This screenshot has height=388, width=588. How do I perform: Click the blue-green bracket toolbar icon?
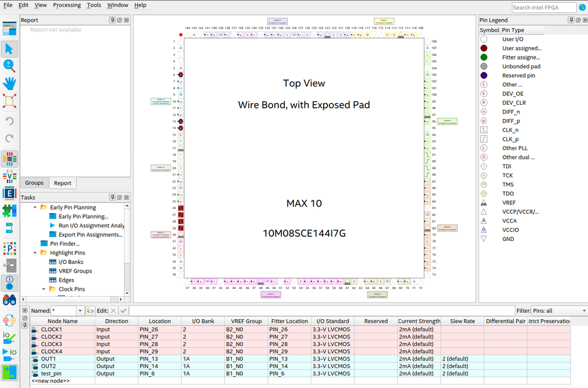pos(9,228)
